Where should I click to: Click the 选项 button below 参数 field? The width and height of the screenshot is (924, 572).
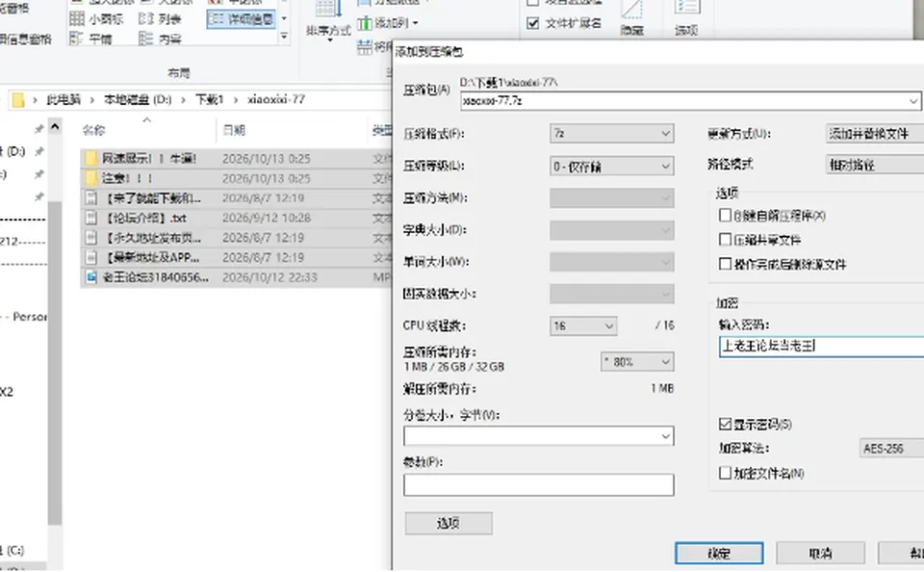(x=449, y=523)
